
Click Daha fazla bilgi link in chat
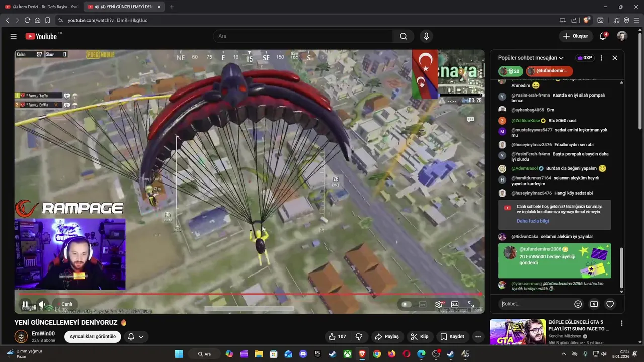(533, 221)
